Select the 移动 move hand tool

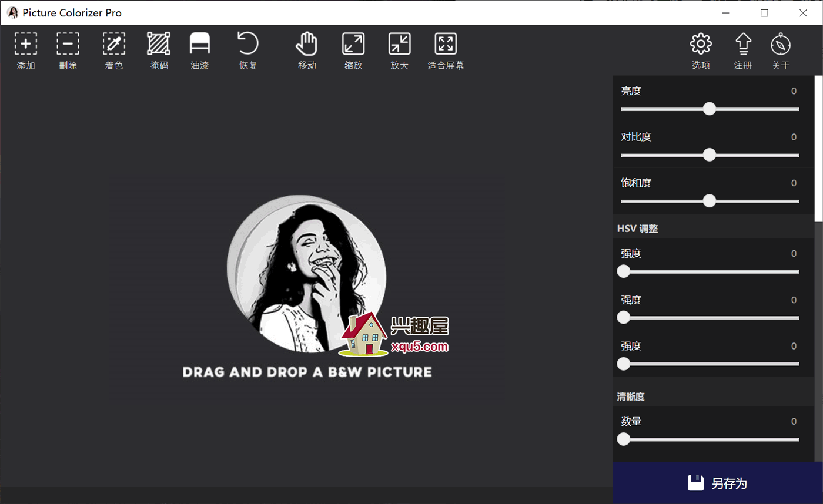click(x=307, y=44)
